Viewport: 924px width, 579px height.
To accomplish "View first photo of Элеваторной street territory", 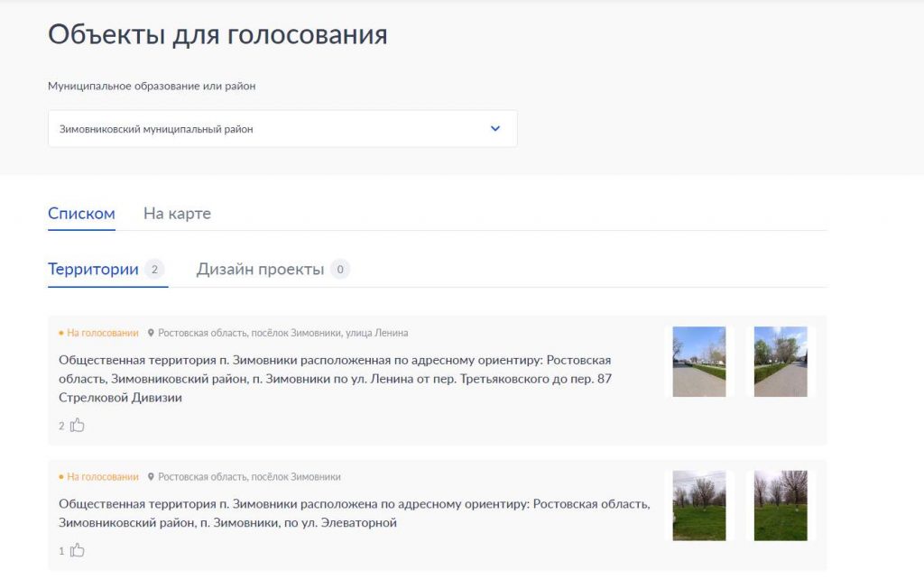I will coord(699,505).
